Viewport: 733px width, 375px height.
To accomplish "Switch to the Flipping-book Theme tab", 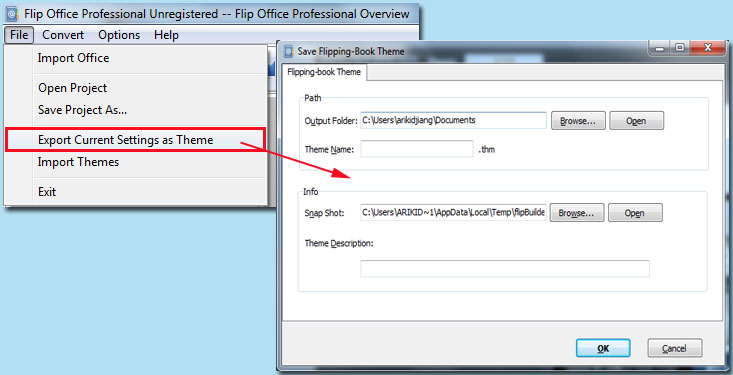I will click(x=324, y=72).
